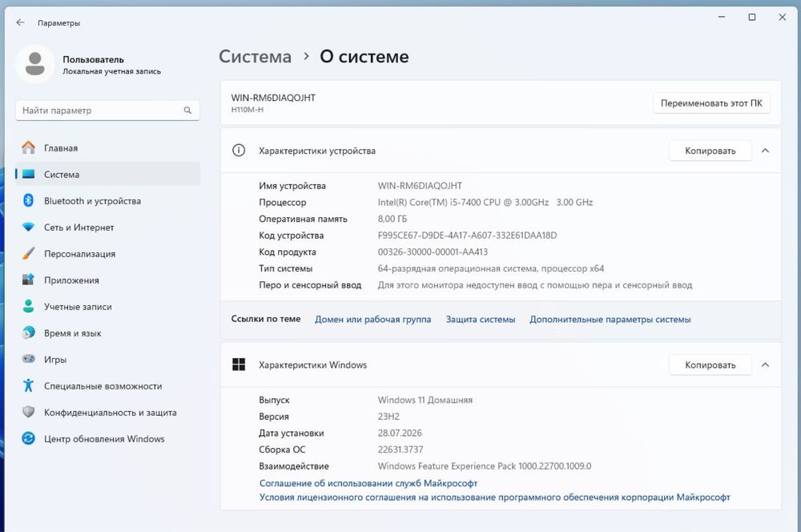Open Защита системы link
The width and height of the screenshot is (801, 532).
click(x=480, y=320)
